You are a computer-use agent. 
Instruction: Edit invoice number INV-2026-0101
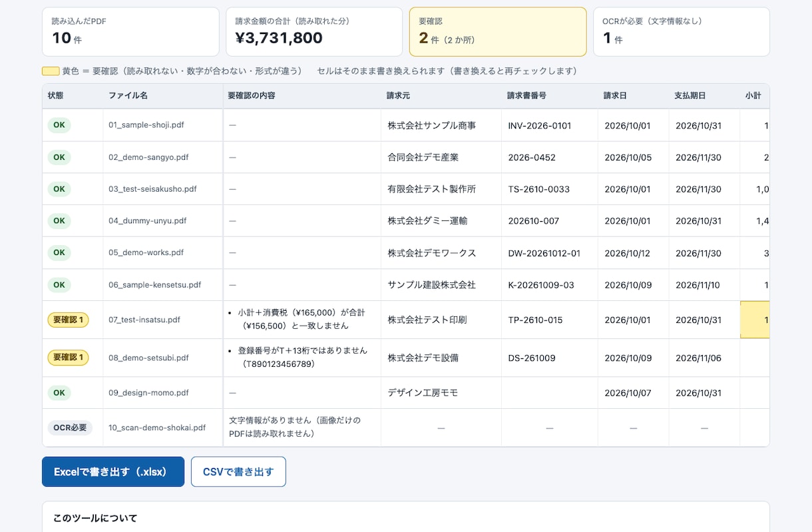click(x=550, y=125)
